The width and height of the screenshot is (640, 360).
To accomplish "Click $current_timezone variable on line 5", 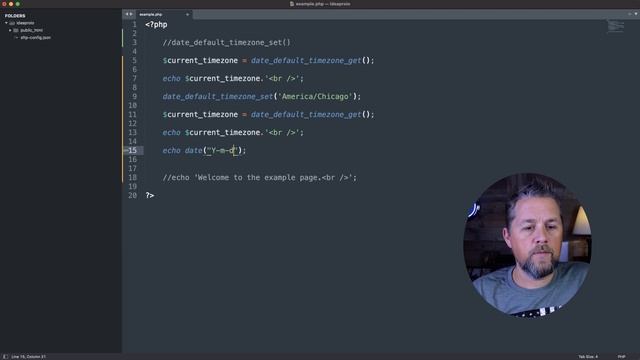I will [x=200, y=60].
